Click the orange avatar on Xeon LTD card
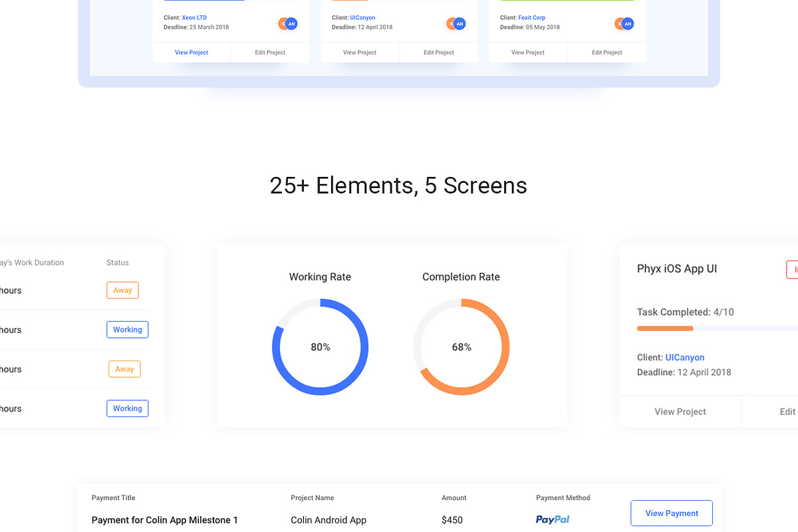Image resolution: width=798 pixels, height=532 pixels. [282, 24]
